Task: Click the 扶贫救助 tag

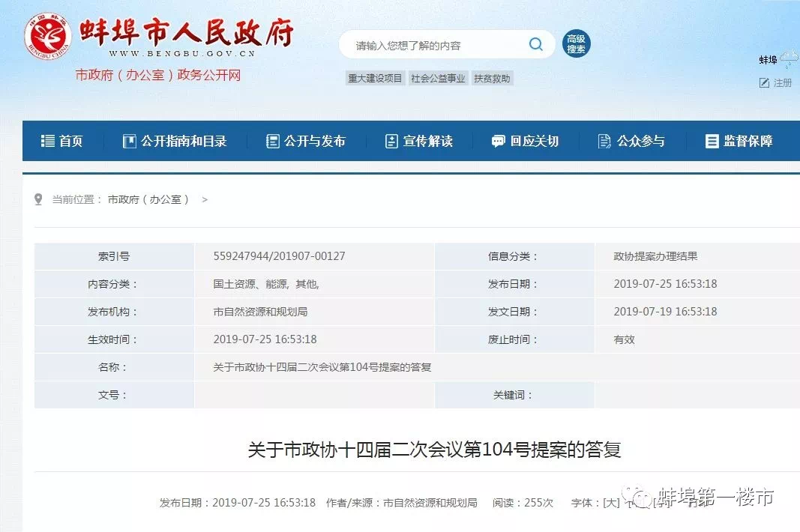Action: [492, 78]
